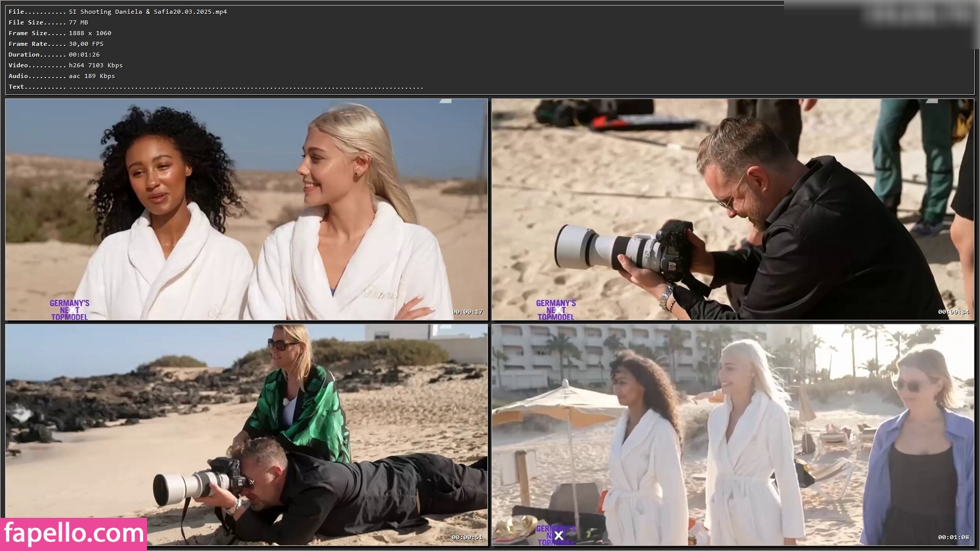Click the 00:00:17 timestamp
The width and height of the screenshot is (980, 551).
(467, 312)
